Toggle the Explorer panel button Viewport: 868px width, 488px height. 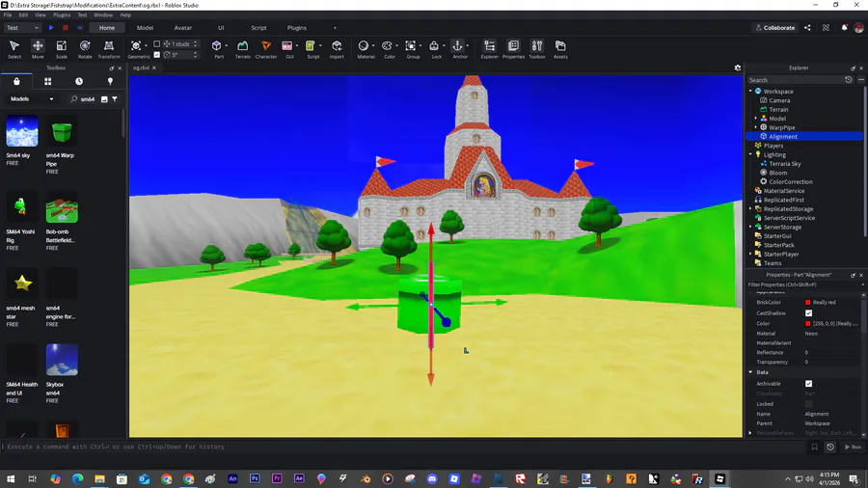click(489, 48)
